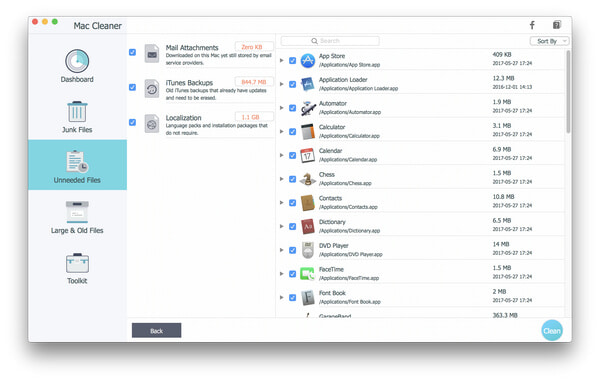This screenshot has width=600, height=382.
Task: Click the Mail Attachments envelope icon
Action: pos(152,54)
